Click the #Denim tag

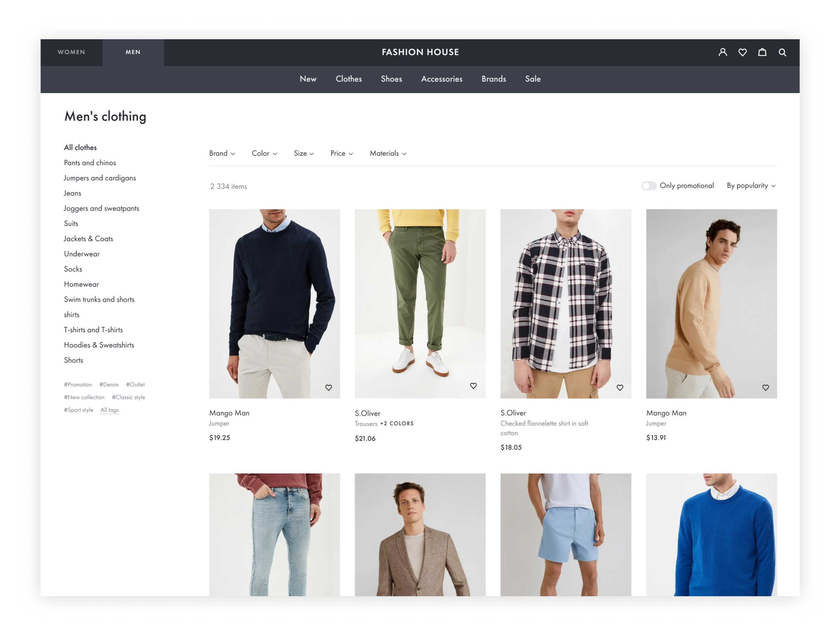pyautogui.click(x=109, y=385)
